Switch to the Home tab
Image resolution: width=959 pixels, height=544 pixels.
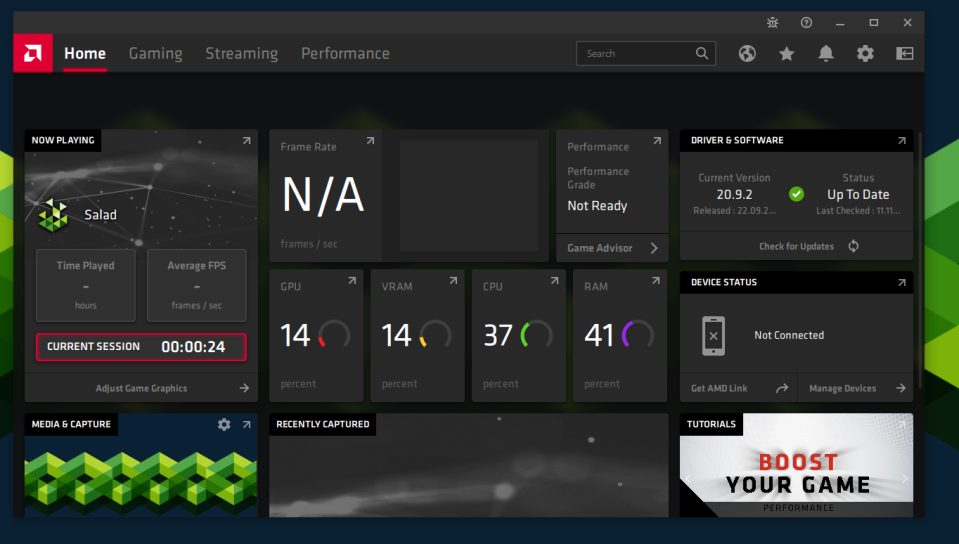coord(85,54)
